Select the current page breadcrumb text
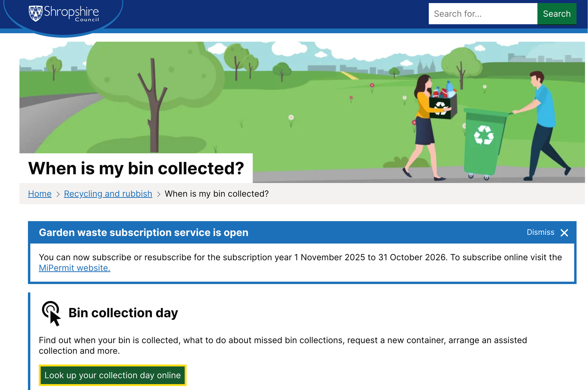Image resolution: width=588 pixels, height=390 pixels. (217, 194)
